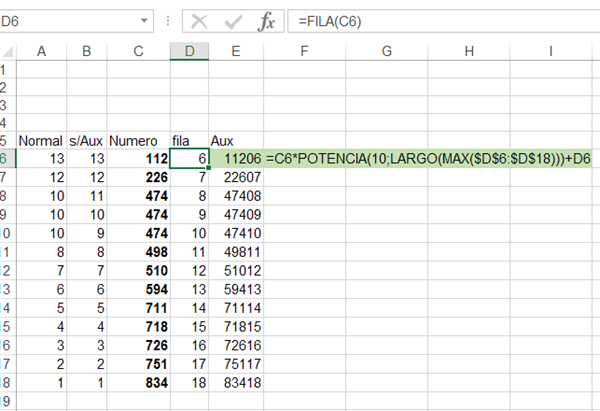This screenshot has height=411, width=600.
Task: Select the cell containing 83418
Action: 236,383
